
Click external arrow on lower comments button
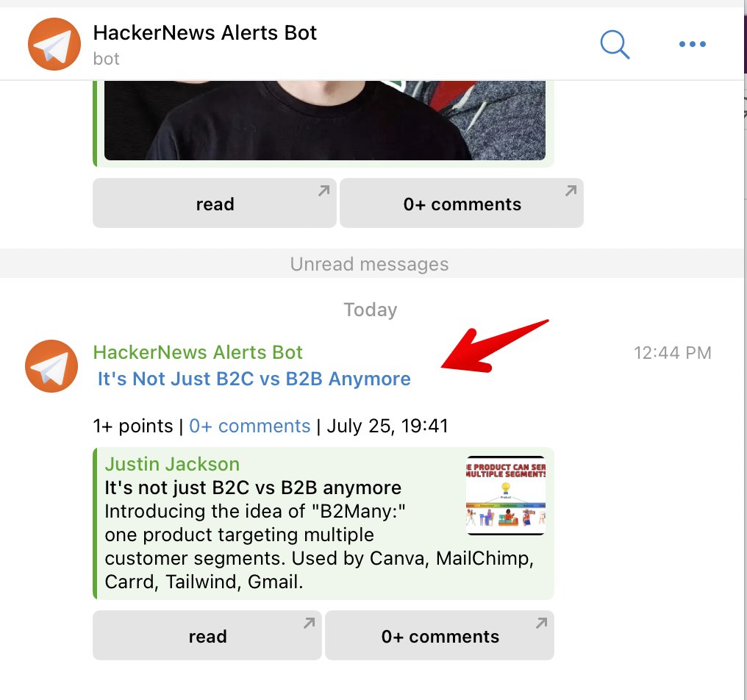click(541, 624)
